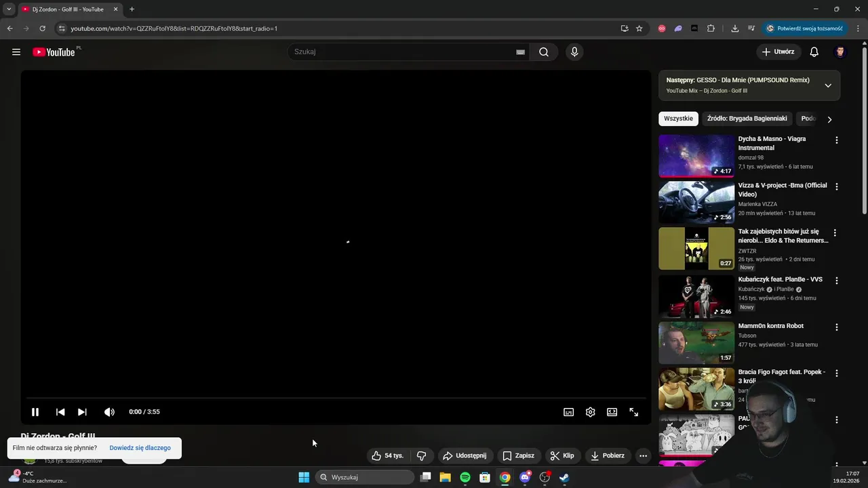The width and height of the screenshot is (868, 488).
Task: Open the tab search dropdown
Action: pos(9,9)
